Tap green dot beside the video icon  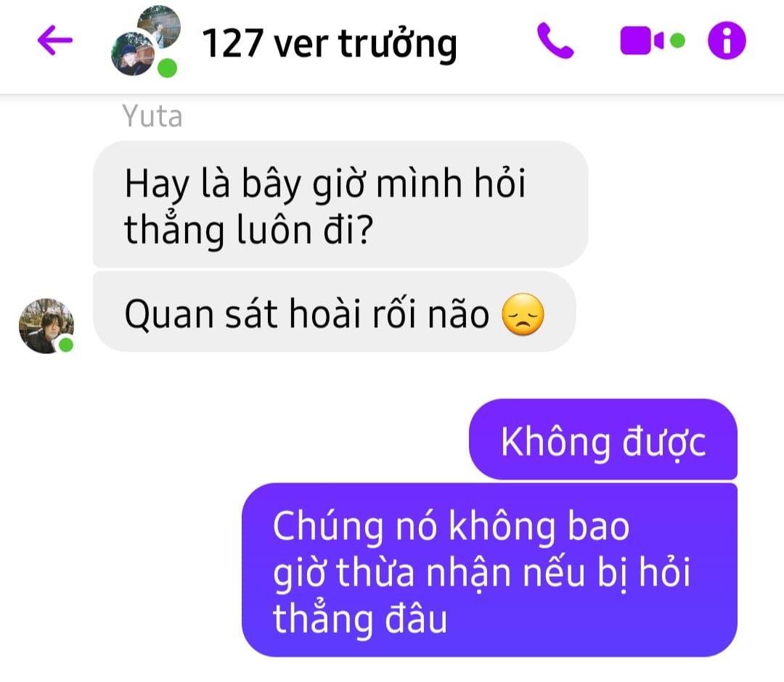(x=677, y=41)
